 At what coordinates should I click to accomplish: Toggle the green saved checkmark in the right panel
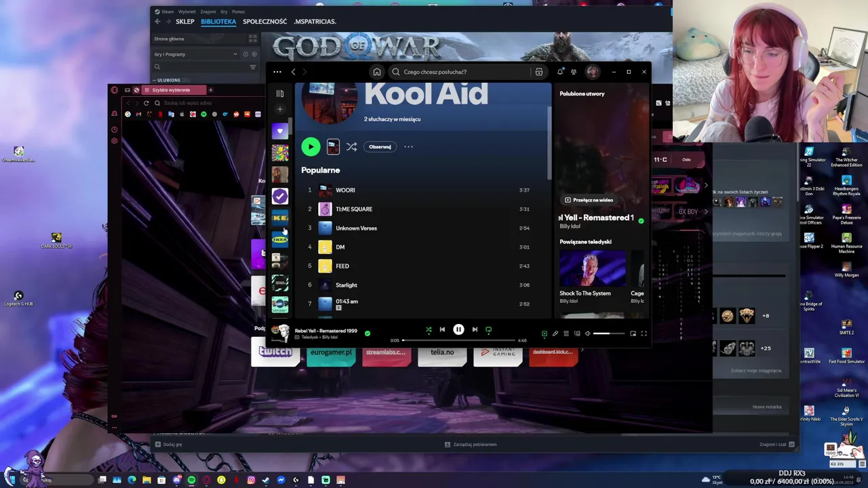641,221
